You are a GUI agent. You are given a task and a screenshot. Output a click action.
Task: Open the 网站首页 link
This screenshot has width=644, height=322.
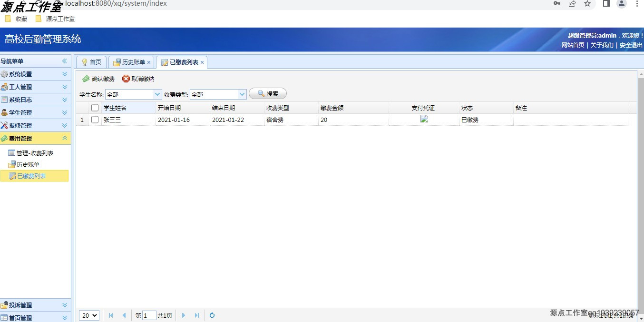click(572, 45)
